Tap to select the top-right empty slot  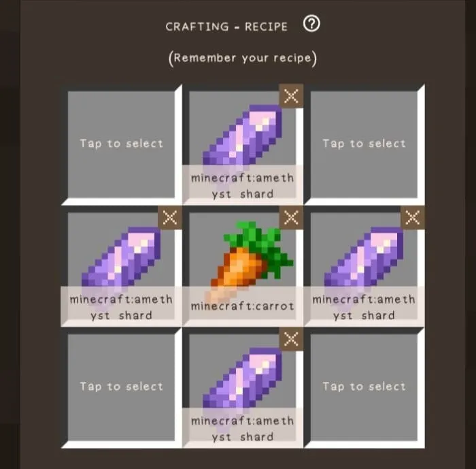364,145
